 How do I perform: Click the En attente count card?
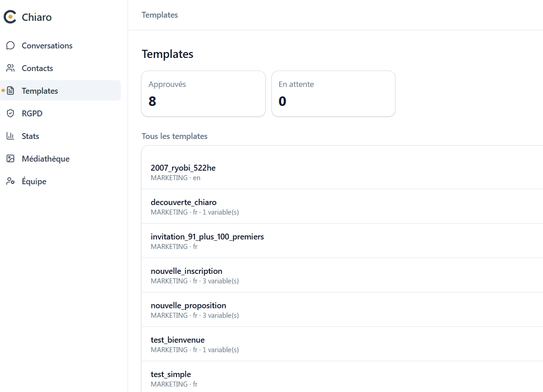pos(333,94)
